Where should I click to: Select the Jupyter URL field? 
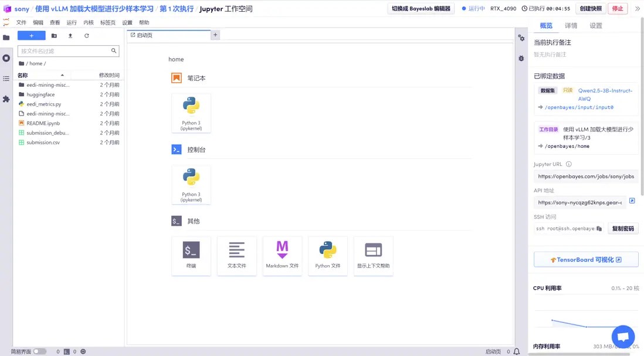point(586,176)
